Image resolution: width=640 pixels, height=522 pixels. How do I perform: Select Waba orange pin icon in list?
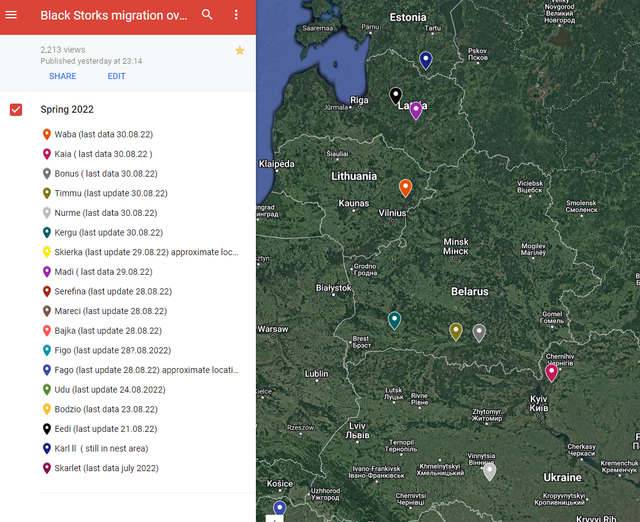pyautogui.click(x=47, y=134)
